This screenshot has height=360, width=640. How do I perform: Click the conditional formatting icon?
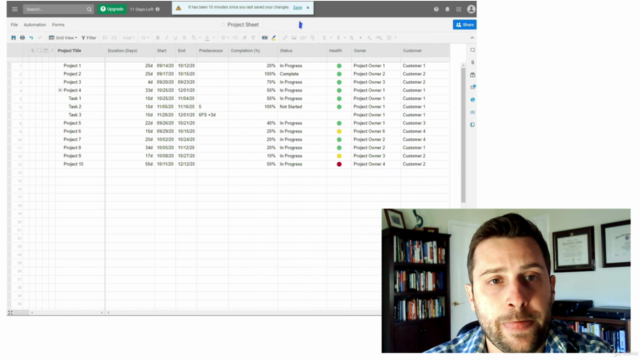click(264, 38)
